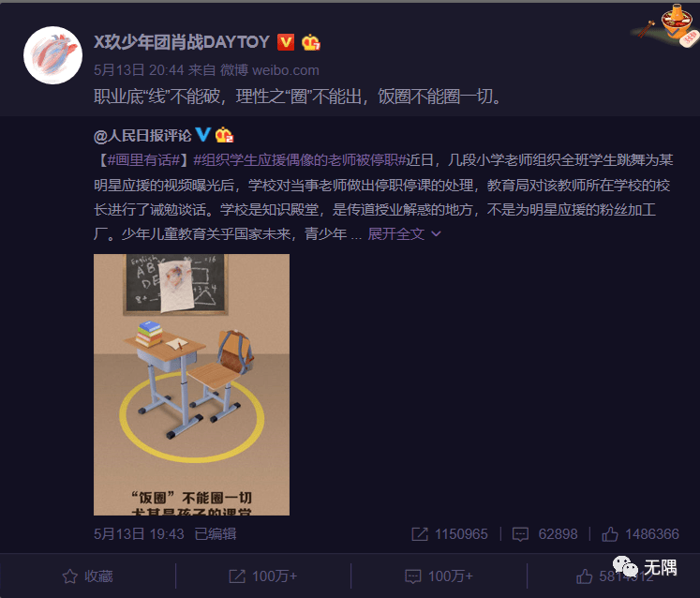The image size is (700, 598).
Task: Click the blue V badge next to 人民日报评论
Action: click(x=203, y=134)
